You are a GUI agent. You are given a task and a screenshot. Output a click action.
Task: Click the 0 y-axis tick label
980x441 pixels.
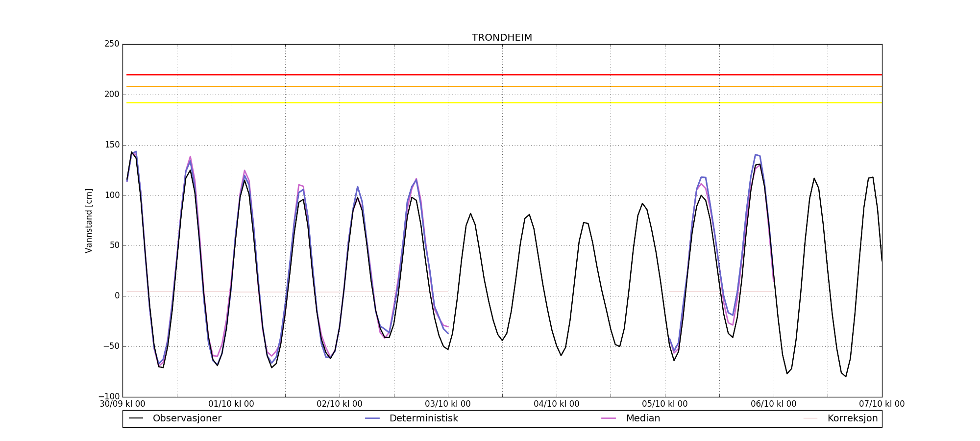[x=117, y=296]
